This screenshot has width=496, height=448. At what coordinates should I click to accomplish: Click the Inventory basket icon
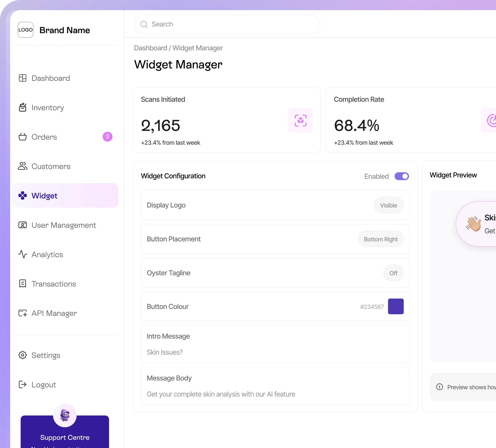[22, 108]
